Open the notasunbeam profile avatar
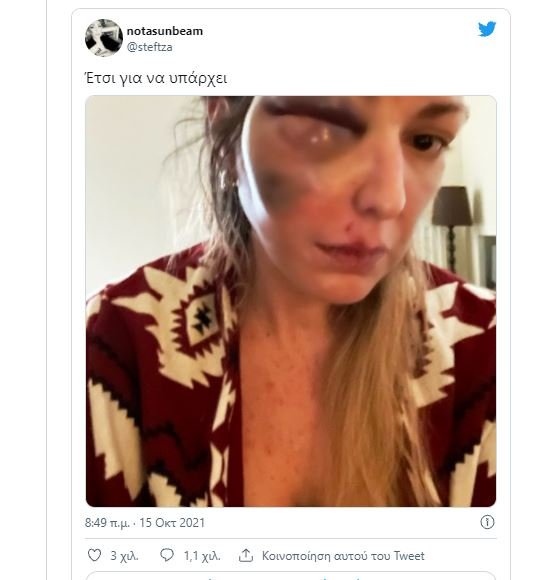Image resolution: width=553 pixels, height=580 pixels. (104, 38)
